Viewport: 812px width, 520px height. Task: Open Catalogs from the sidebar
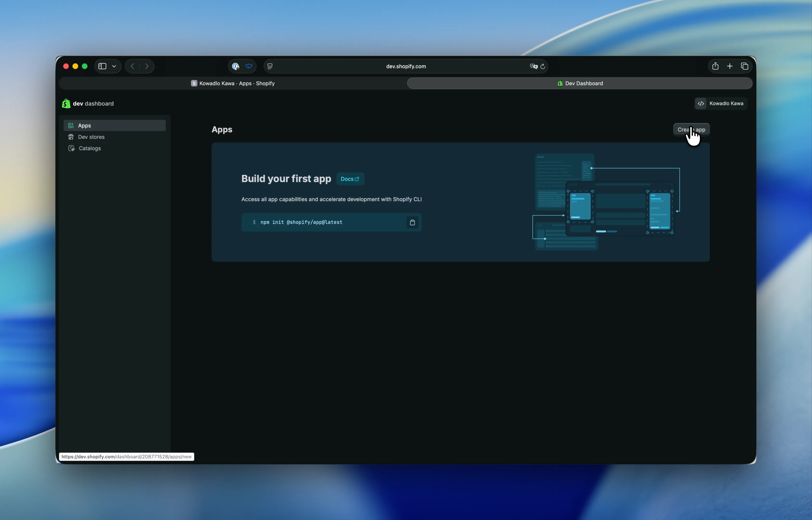[90, 148]
